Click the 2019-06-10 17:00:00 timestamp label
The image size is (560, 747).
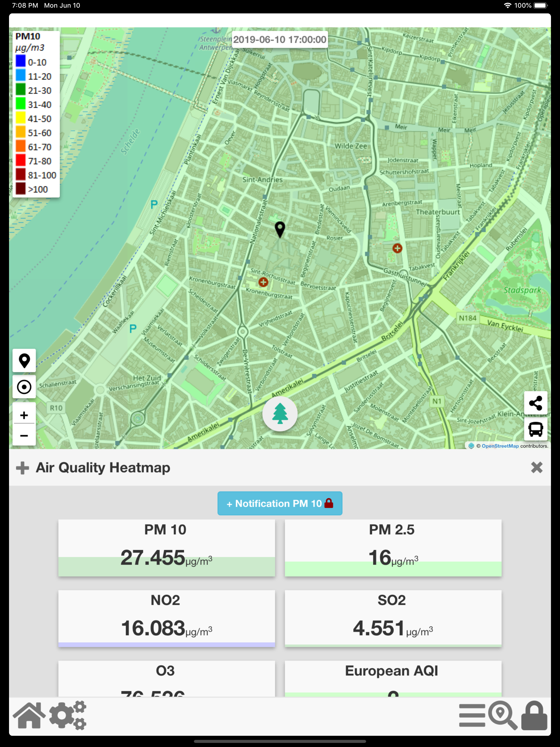point(280,40)
